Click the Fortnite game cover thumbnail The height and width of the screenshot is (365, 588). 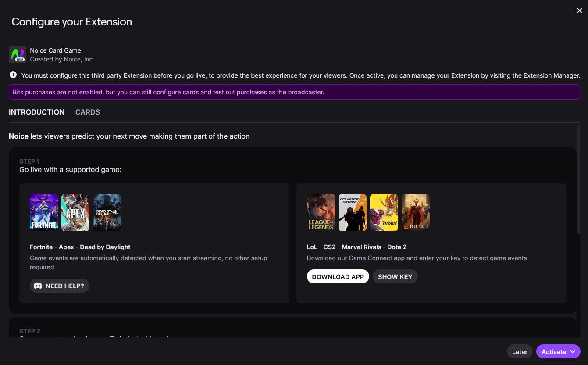[44, 212]
